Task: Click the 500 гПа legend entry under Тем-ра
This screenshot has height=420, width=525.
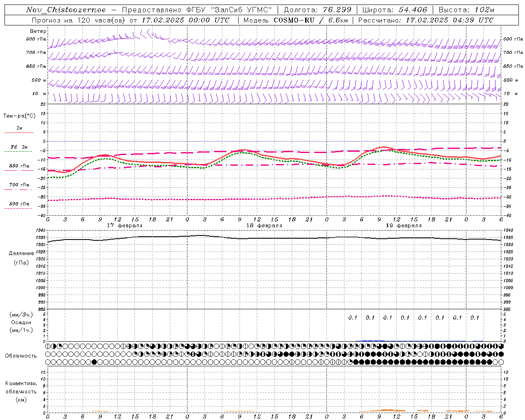Action: coord(19,203)
